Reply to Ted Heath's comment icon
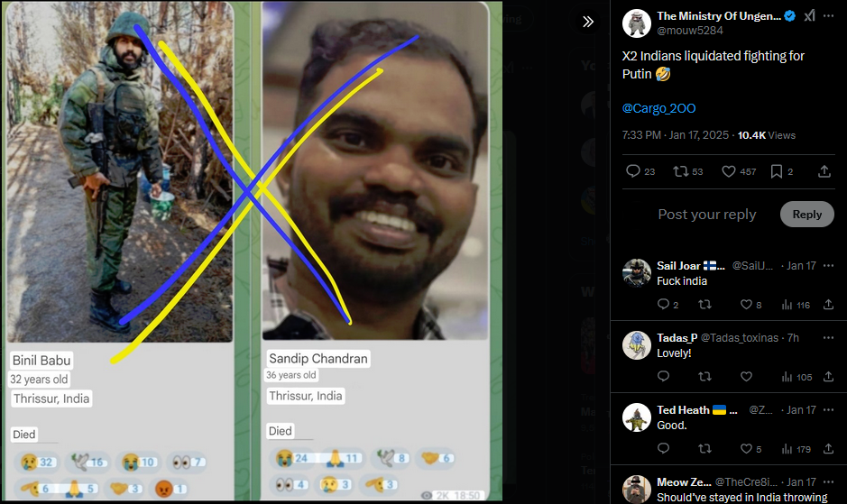 point(663,448)
